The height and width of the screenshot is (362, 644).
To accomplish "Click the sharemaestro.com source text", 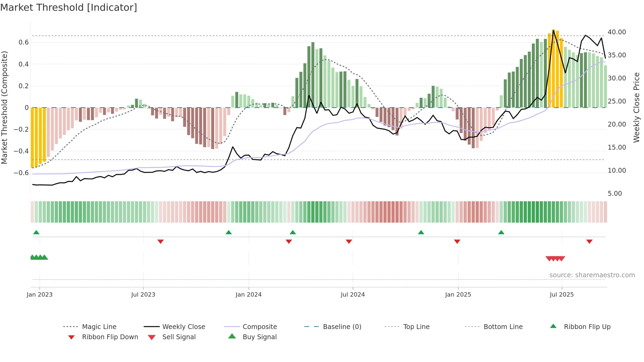I will click(592, 275).
